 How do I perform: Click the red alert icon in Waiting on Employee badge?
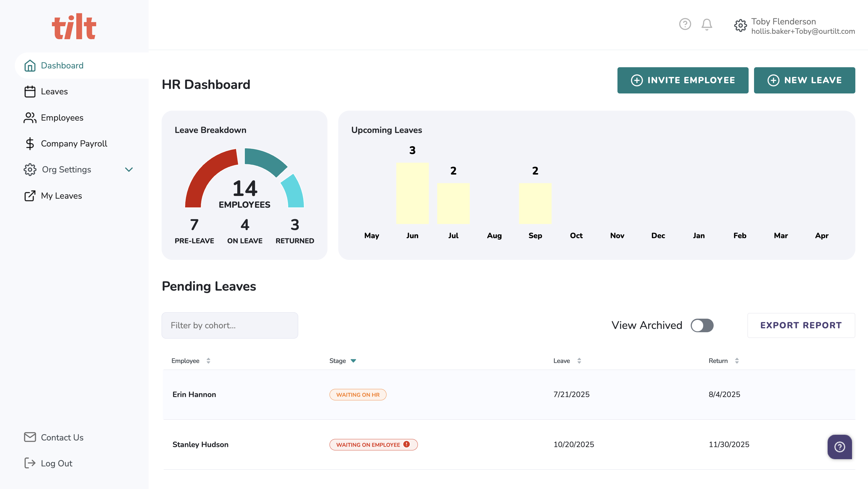407,444
